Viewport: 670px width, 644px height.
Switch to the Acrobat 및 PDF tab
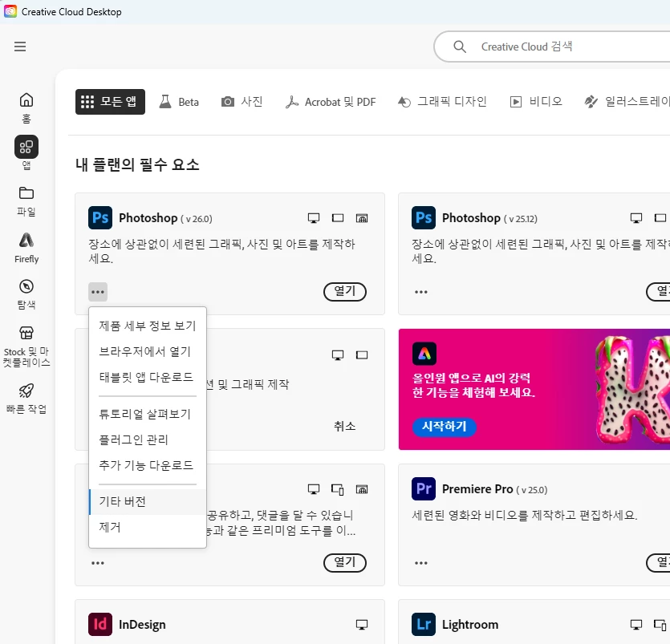point(331,102)
